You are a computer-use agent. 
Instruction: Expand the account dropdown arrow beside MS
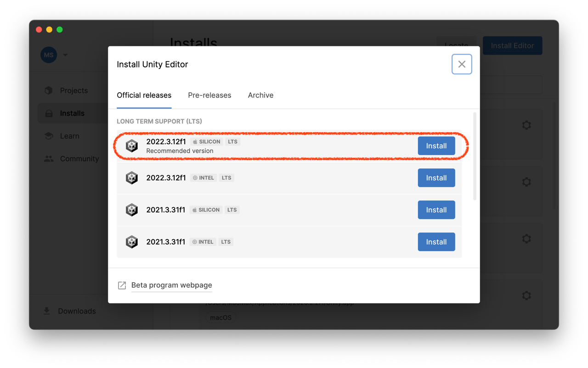coord(65,55)
